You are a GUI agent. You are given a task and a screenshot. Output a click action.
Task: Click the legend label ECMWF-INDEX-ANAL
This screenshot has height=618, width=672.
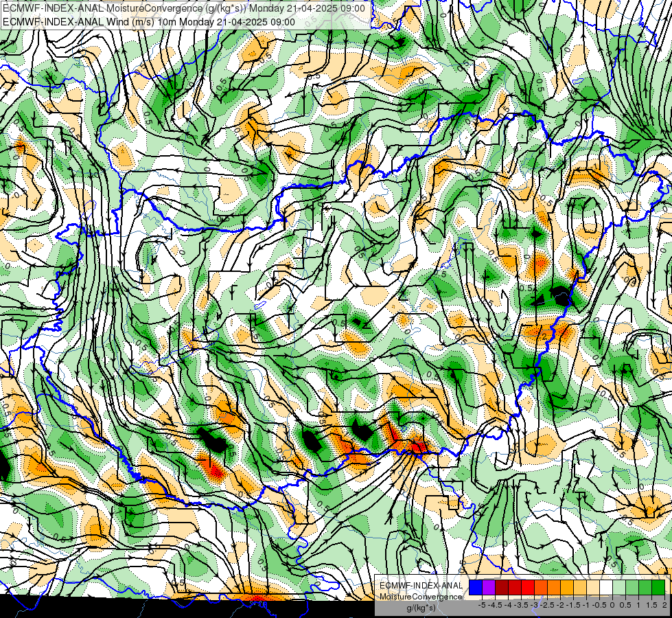click(421, 586)
